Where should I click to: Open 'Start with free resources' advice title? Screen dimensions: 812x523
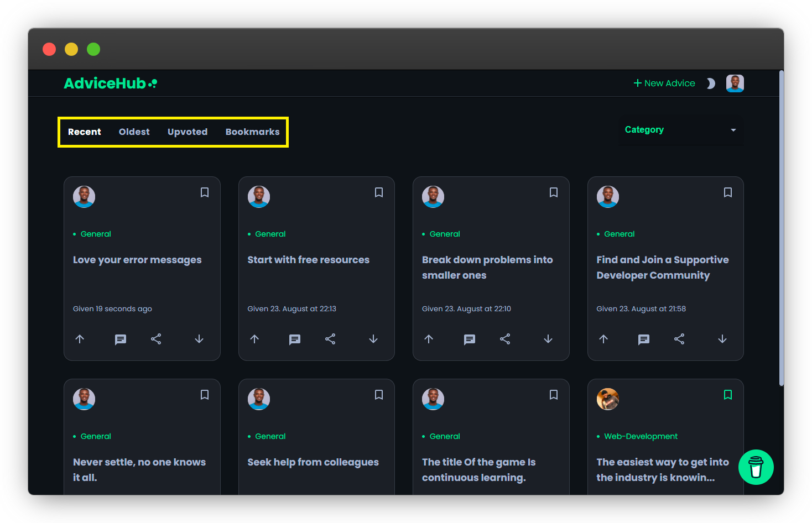point(309,260)
